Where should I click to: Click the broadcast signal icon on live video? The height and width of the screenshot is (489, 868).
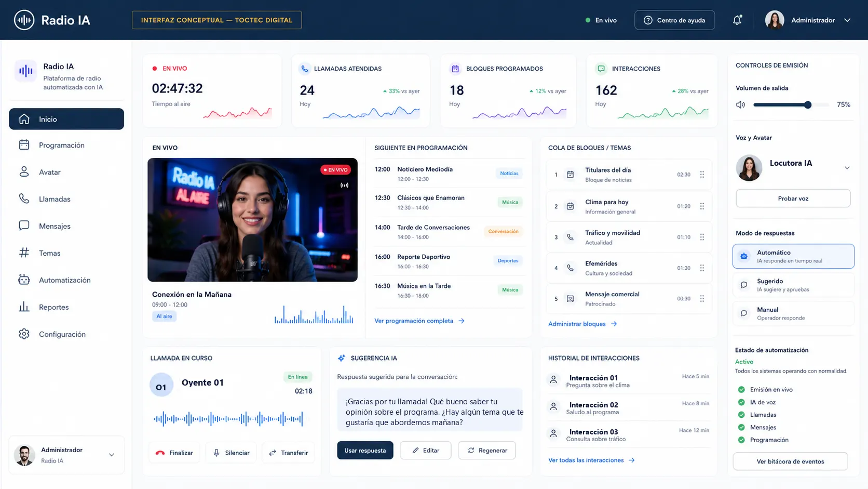click(345, 185)
